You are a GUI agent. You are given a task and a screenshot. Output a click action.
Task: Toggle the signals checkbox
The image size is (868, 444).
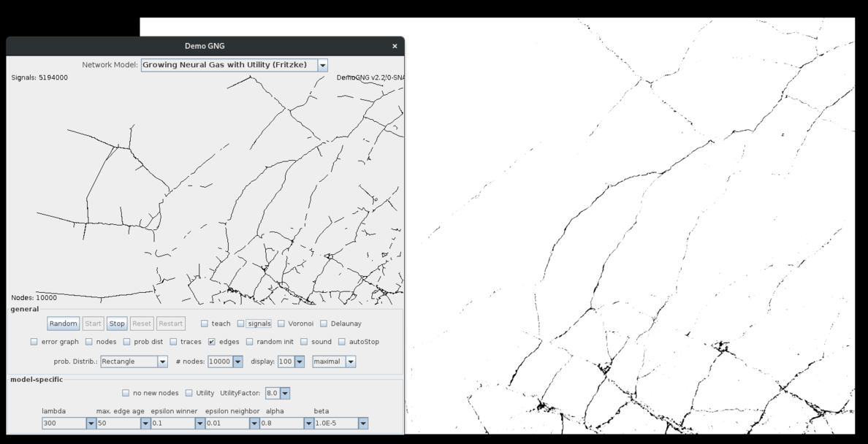click(241, 324)
